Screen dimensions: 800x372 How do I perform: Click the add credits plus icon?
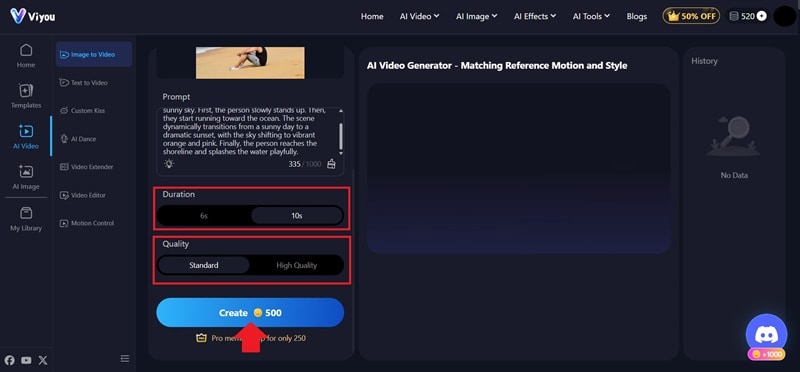click(762, 16)
